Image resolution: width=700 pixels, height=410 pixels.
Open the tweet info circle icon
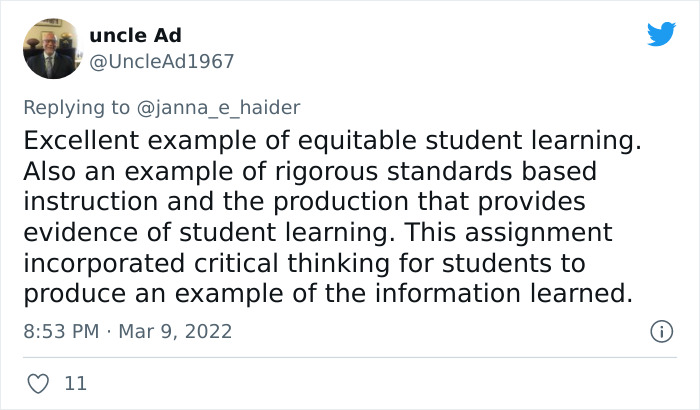tap(661, 331)
